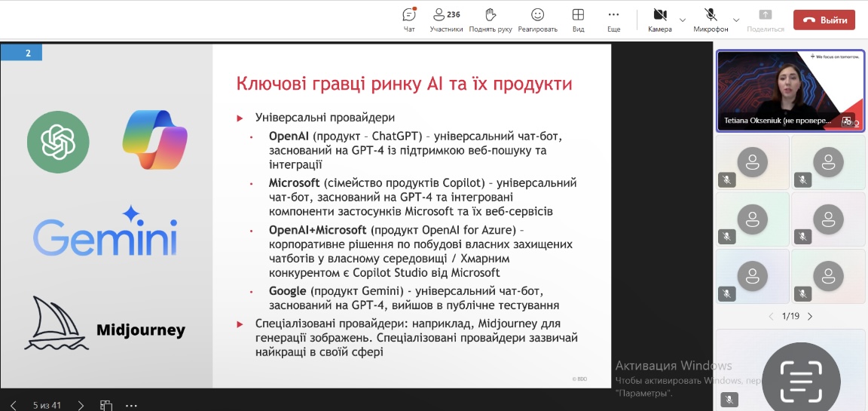
Task: Click the bold 'OpenAI' ChatGPT bullet
Action: (x=288, y=136)
